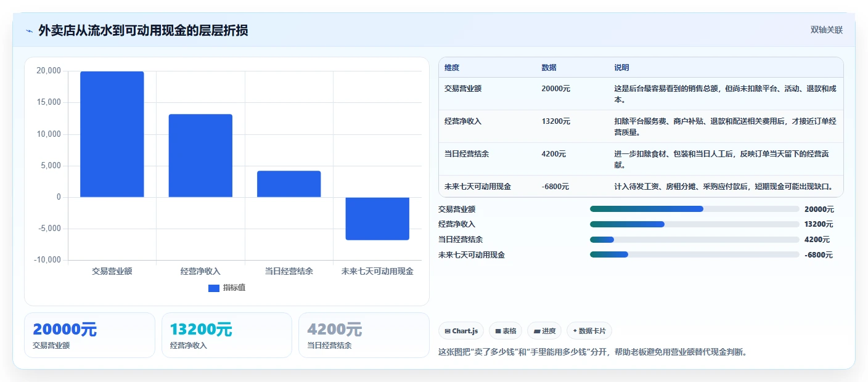Click the 维度 column header

(452, 68)
